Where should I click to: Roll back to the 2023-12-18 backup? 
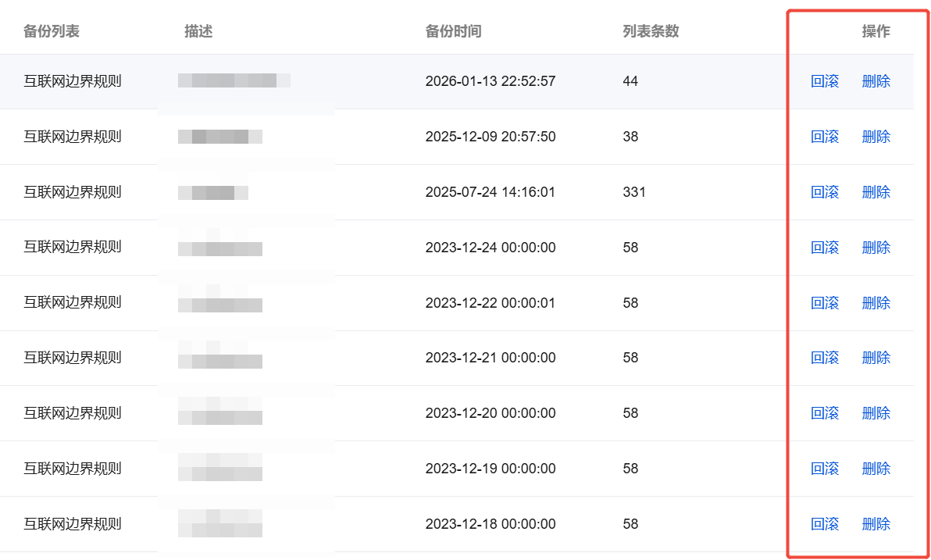point(825,524)
